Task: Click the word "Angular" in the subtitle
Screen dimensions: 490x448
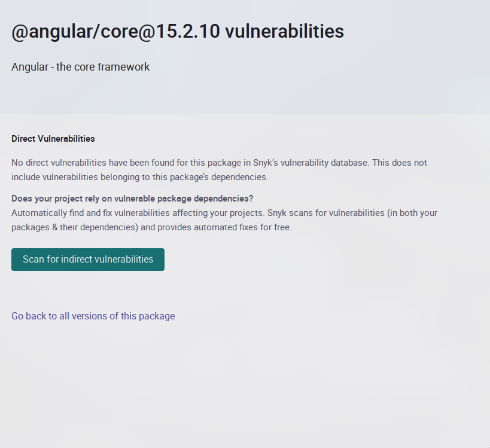Action: click(x=30, y=67)
